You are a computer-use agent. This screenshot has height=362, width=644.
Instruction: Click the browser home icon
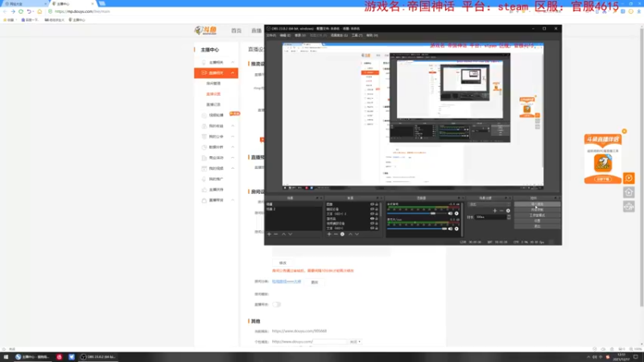[x=39, y=11]
